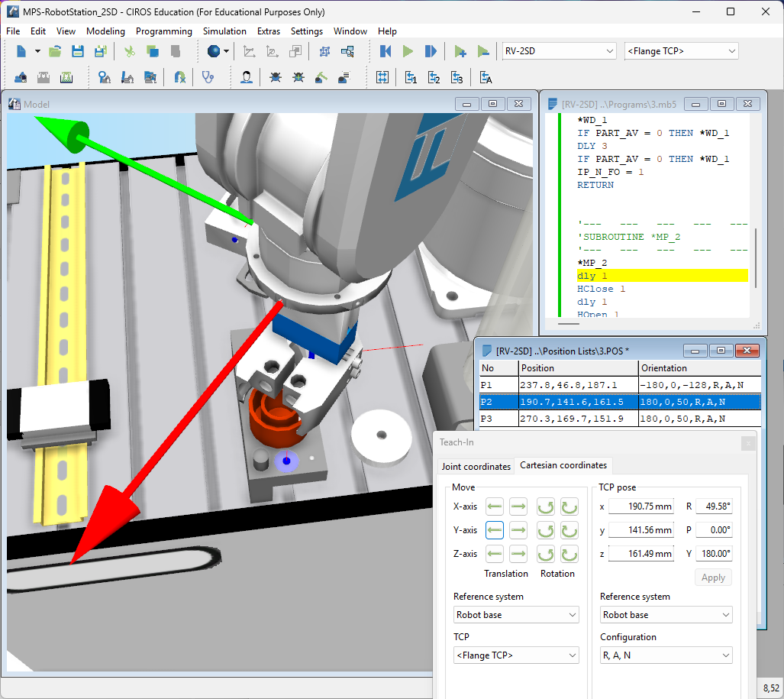Open the Configuration R, A, N dropdown
Screen dimensions: 784x699
[x=666, y=655]
